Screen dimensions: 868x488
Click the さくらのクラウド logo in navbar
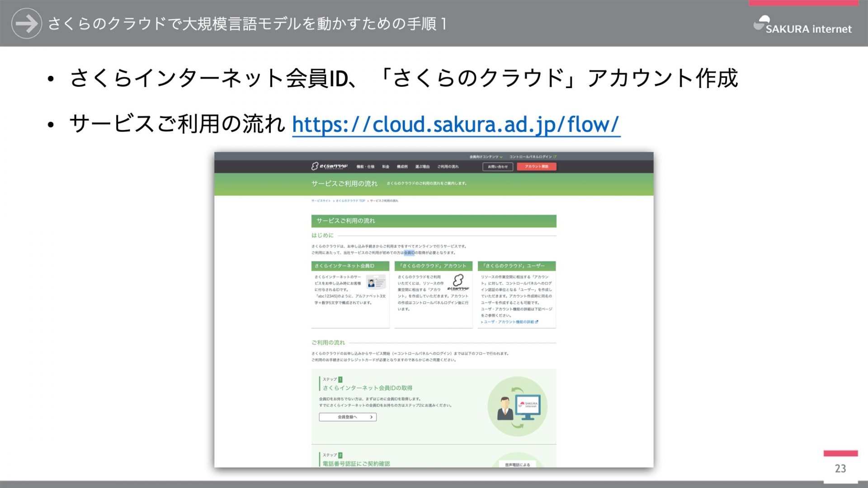tap(330, 166)
